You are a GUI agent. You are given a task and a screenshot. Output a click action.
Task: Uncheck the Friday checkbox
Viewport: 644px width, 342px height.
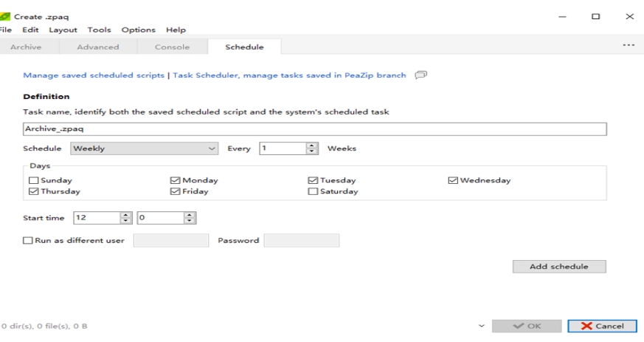pos(175,192)
